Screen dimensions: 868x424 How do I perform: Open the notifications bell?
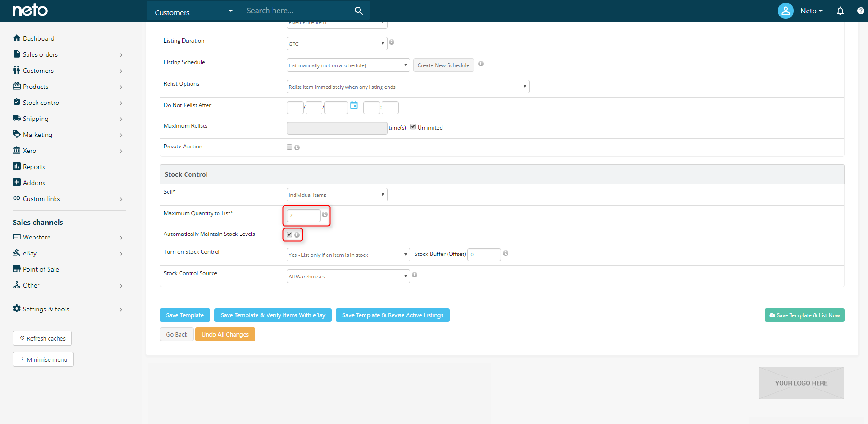coord(840,11)
